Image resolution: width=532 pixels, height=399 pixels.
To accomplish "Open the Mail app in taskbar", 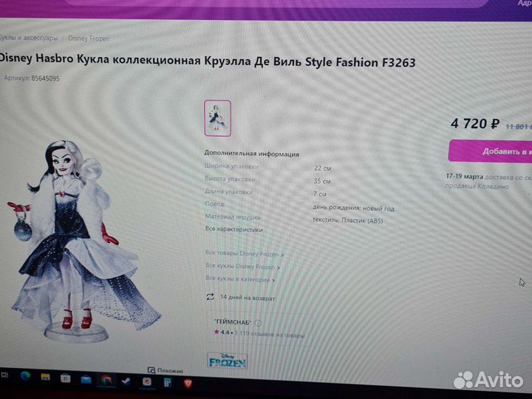I will click(x=86, y=380).
